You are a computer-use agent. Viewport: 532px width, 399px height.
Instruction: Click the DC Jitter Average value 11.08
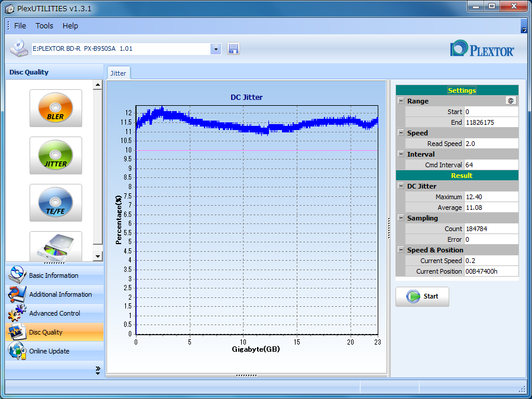(x=491, y=207)
